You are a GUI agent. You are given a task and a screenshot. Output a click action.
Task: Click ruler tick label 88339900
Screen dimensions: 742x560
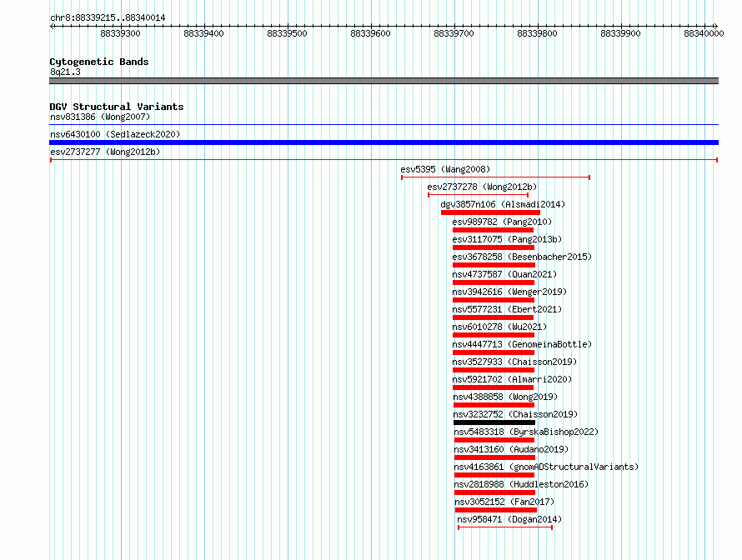click(x=620, y=33)
